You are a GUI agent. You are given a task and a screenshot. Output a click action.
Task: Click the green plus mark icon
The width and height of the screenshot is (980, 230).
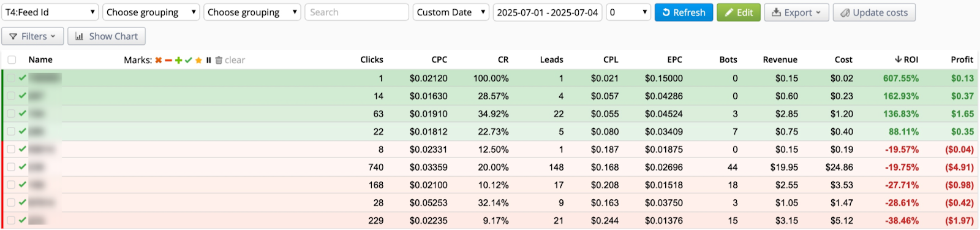coord(178,60)
